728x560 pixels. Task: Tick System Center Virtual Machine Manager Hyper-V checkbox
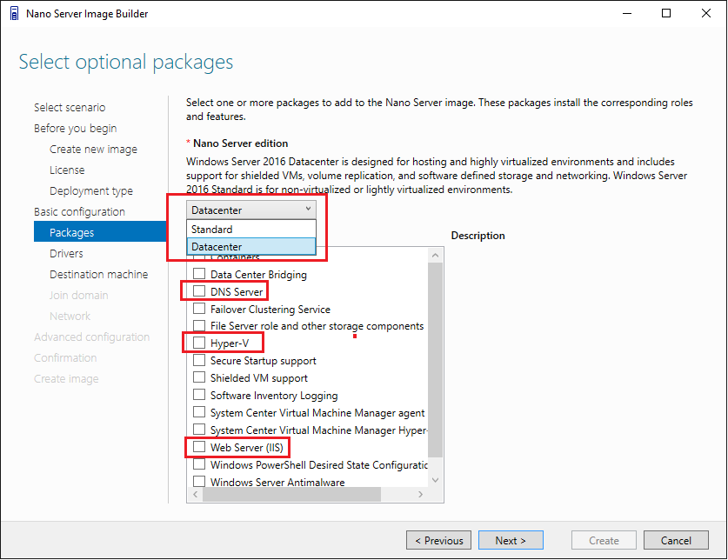199,430
